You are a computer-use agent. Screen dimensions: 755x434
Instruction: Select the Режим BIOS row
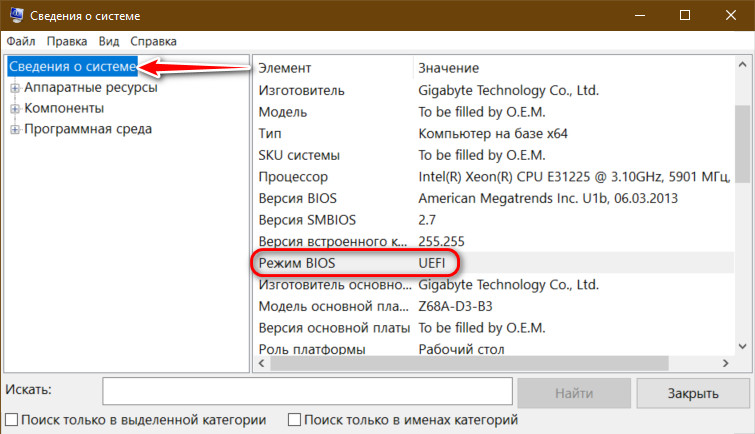(x=494, y=263)
